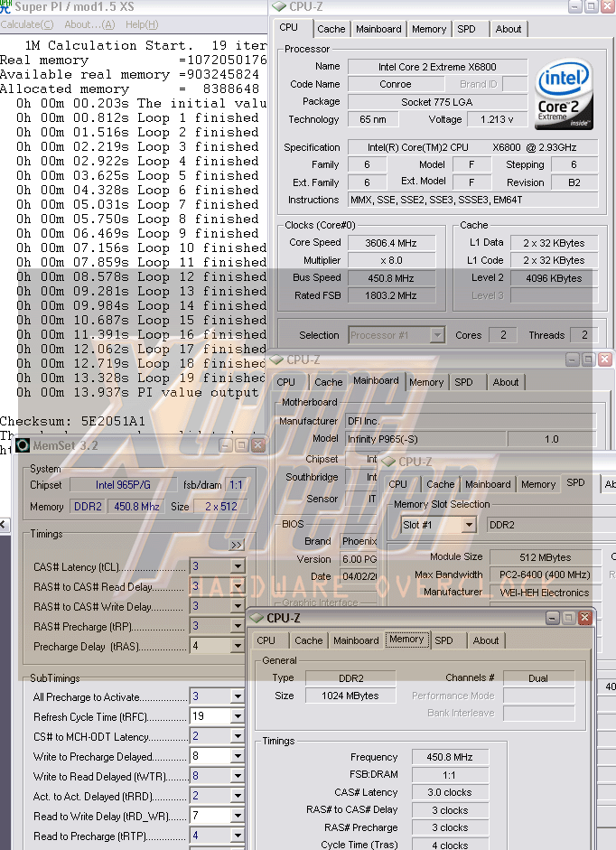Open Precharge Delay (tRAS) dropdown
616x850 pixels.
pyautogui.click(x=238, y=646)
